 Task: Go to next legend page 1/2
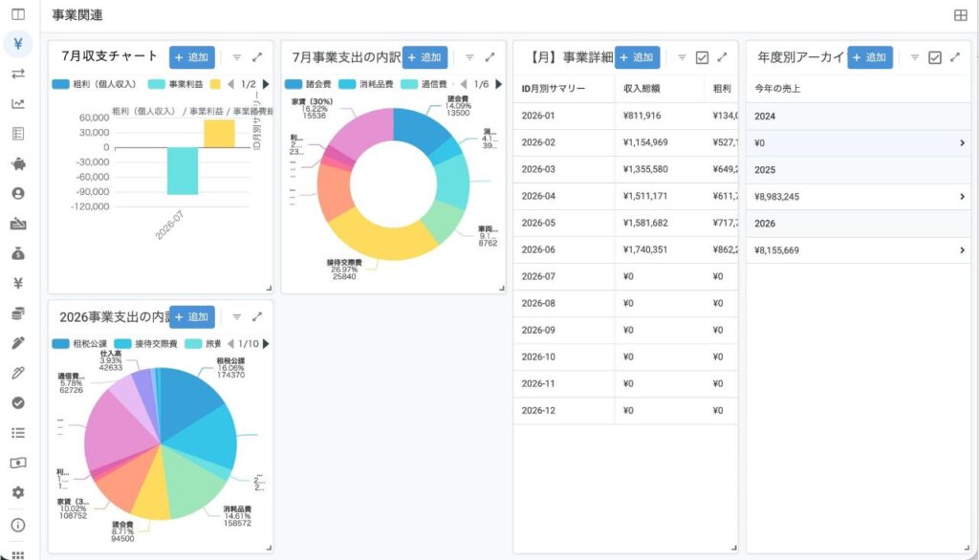tap(266, 84)
